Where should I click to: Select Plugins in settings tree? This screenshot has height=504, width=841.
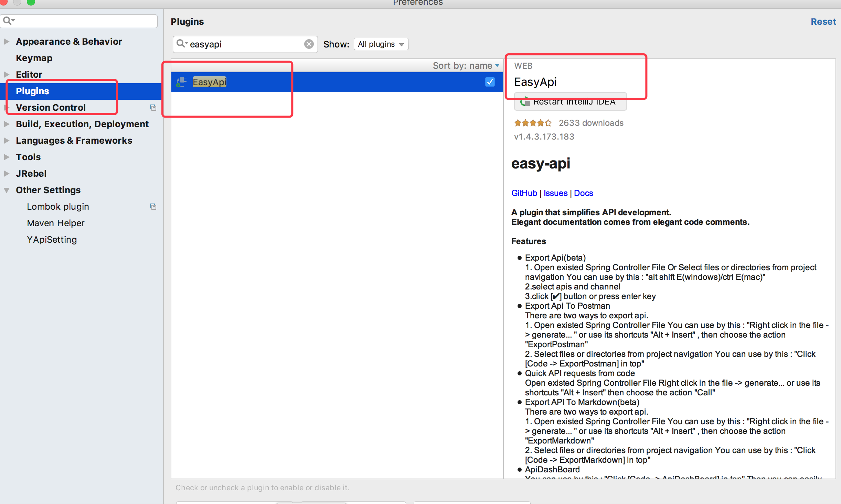(x=32, y=91)
